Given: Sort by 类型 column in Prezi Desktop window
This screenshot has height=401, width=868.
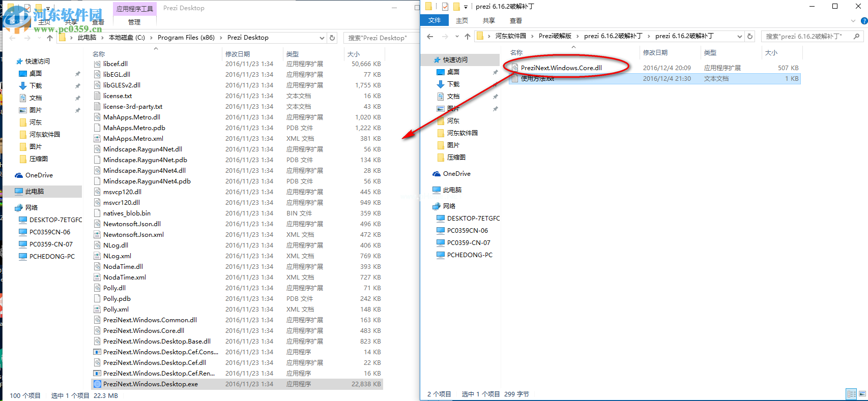Looking at the screenshot, I should 292,54.
